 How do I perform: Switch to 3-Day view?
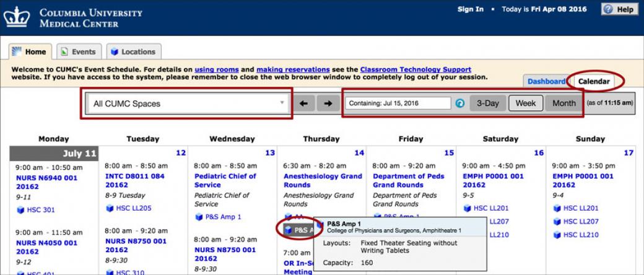pyautogui.click(x=487, y=103)
